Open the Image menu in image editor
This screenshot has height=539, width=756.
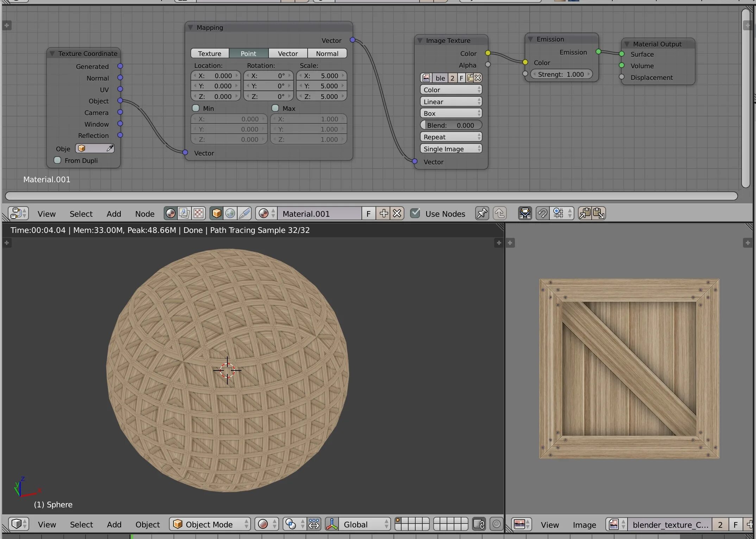(584, 525)
